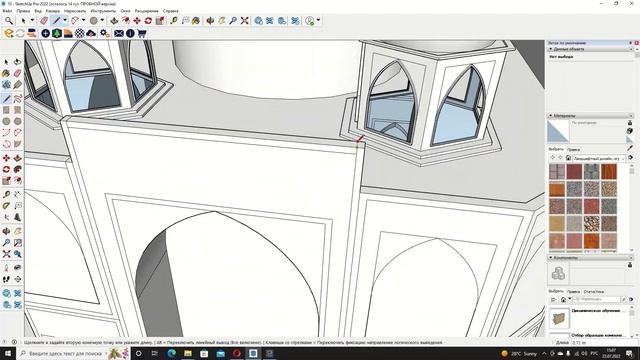Viewport: 640px width, 360px height.
Task: Choose the Scale tool in top toolbar
Action: 160,20
